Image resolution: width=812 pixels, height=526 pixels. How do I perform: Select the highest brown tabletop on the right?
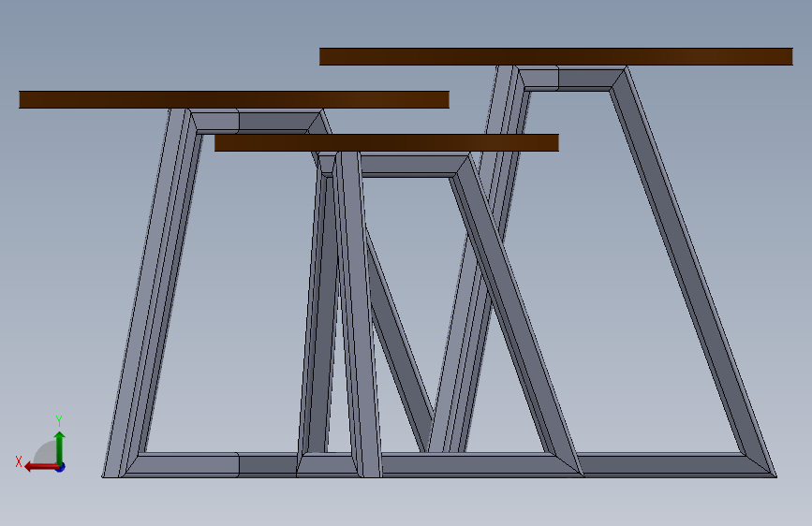555,56
